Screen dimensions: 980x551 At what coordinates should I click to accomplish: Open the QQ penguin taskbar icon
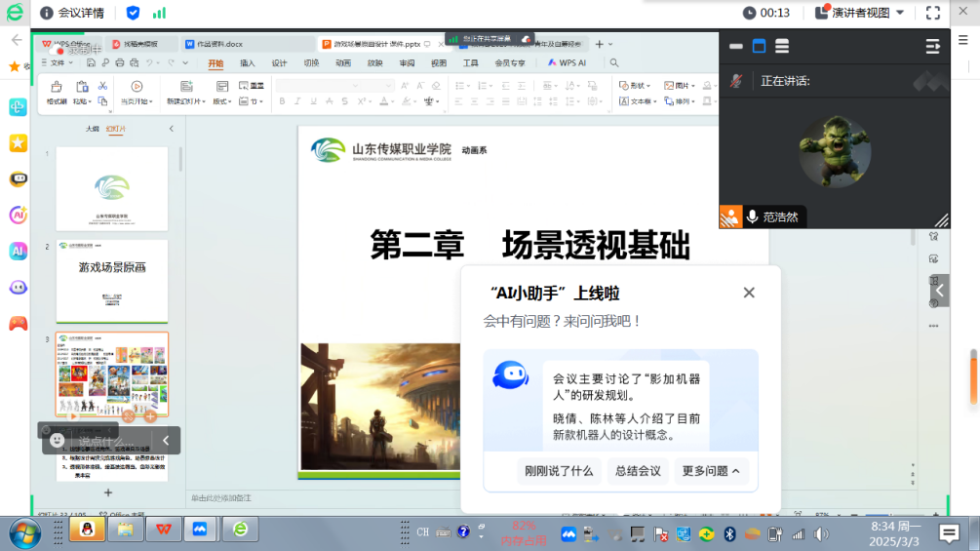tap(87, 530)
